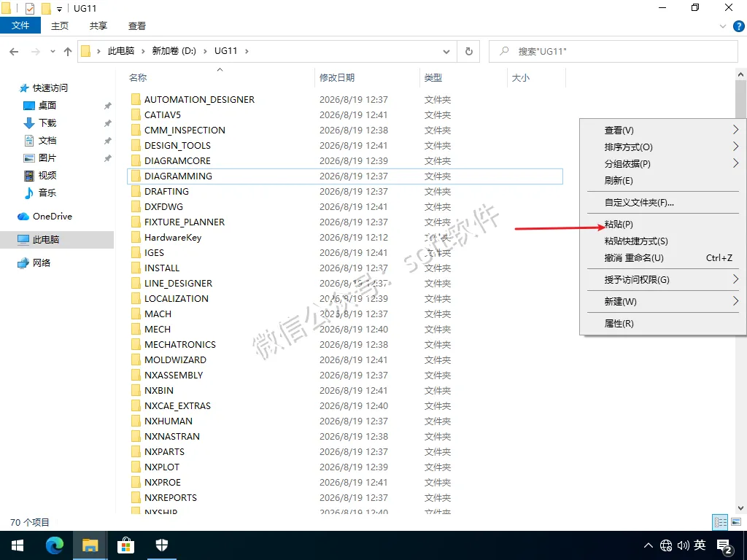This screenshot has width=747, height=560.
Task: Click the MOLDWIZARD folder name
Action: [x=175, y=360]
